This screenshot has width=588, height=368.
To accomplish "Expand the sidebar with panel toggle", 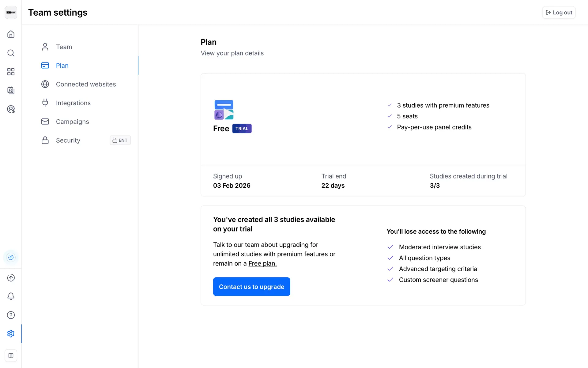I will pos(11,355).
